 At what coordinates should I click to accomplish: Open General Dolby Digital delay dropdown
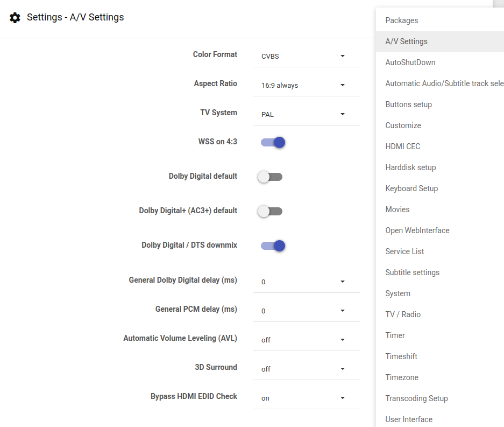click(306, 282)
